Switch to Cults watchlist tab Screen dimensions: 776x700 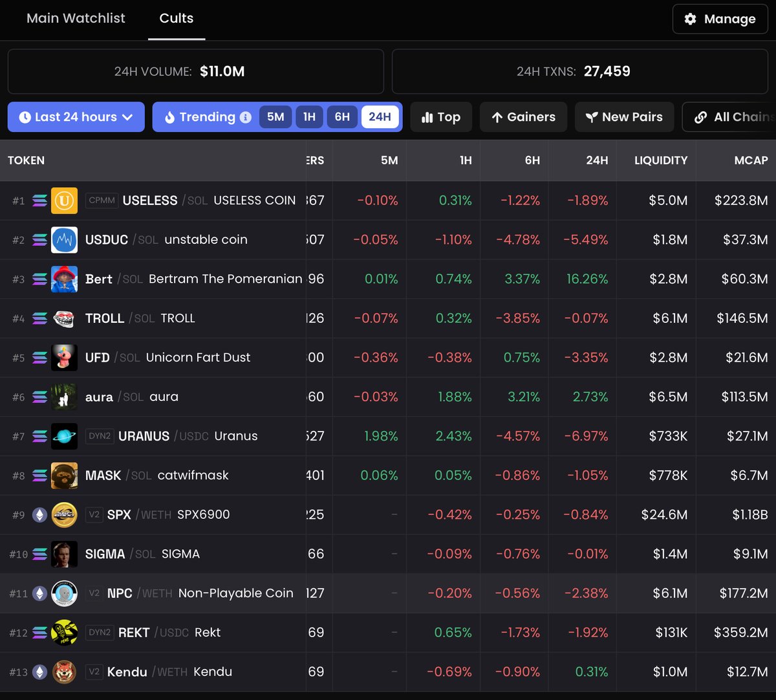177,18
